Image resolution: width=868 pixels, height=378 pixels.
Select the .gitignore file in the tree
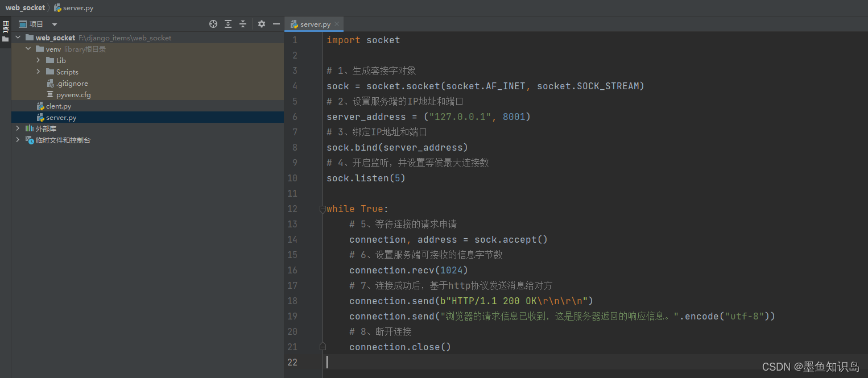point(72,83)
